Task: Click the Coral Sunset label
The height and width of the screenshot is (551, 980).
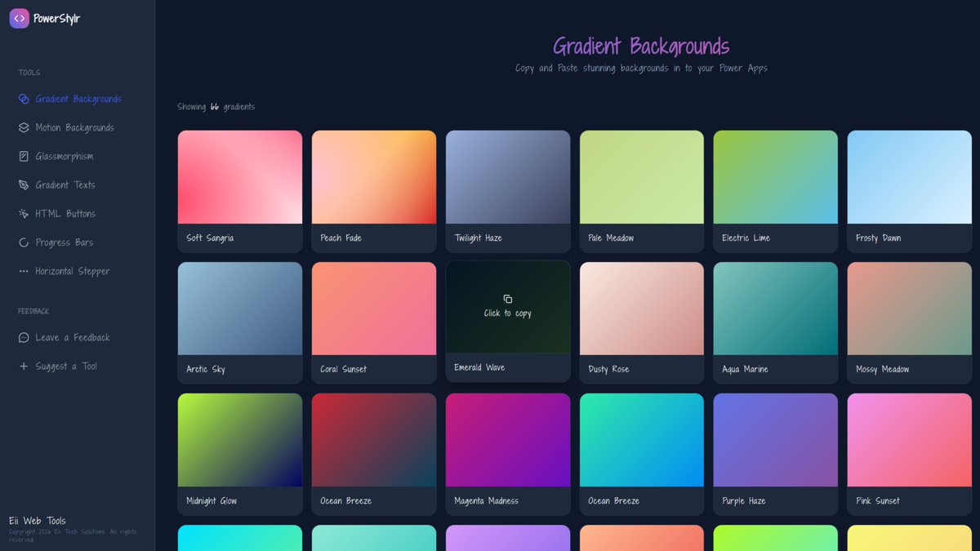Action: [x=343, y=370]
